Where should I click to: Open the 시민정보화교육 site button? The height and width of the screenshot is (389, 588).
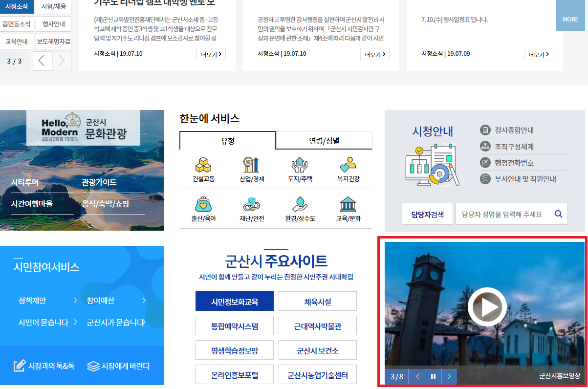pyautogui.click(x=235, y=302)
